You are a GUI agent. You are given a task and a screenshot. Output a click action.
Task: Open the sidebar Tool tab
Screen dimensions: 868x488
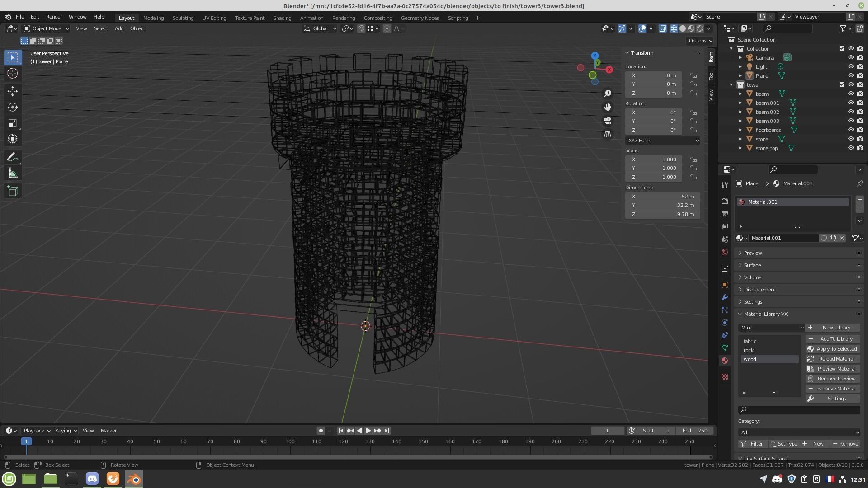[711, 75]
